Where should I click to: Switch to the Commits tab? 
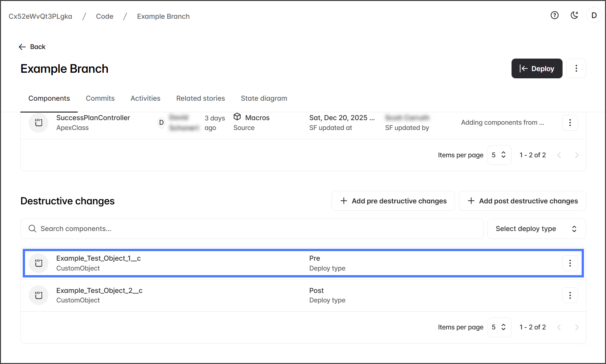100,98
